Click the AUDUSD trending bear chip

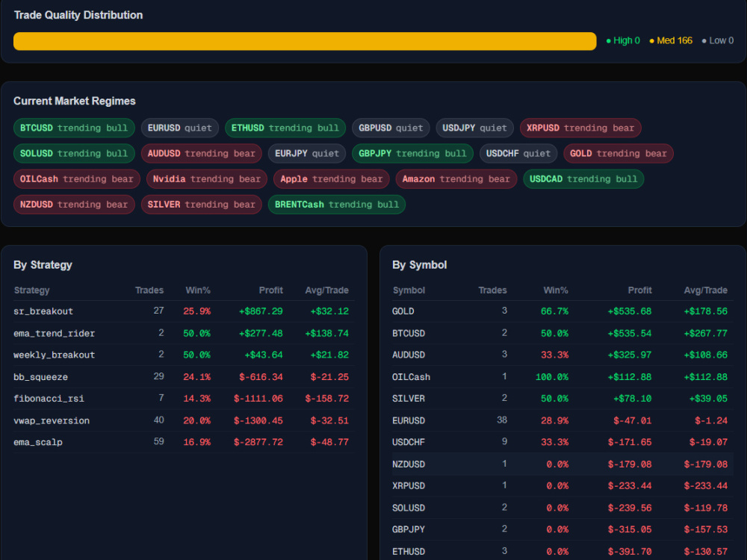[201, 153]
